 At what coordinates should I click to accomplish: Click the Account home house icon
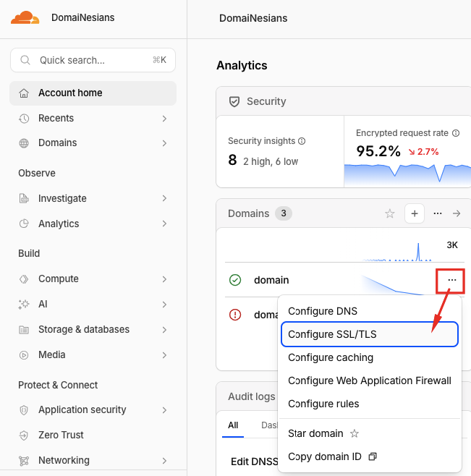24,93
